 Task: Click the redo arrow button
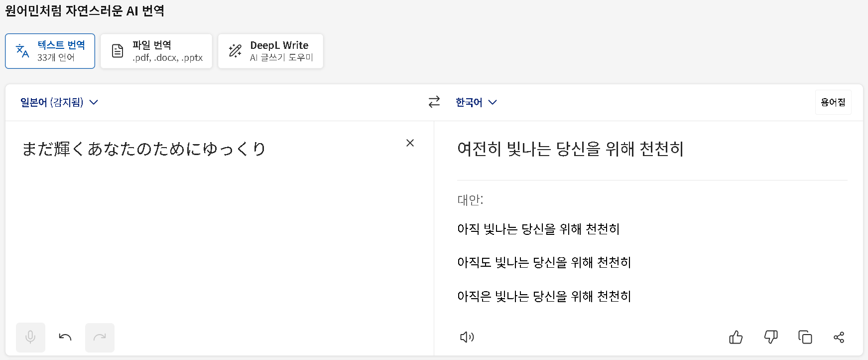[x=100, y=338]
